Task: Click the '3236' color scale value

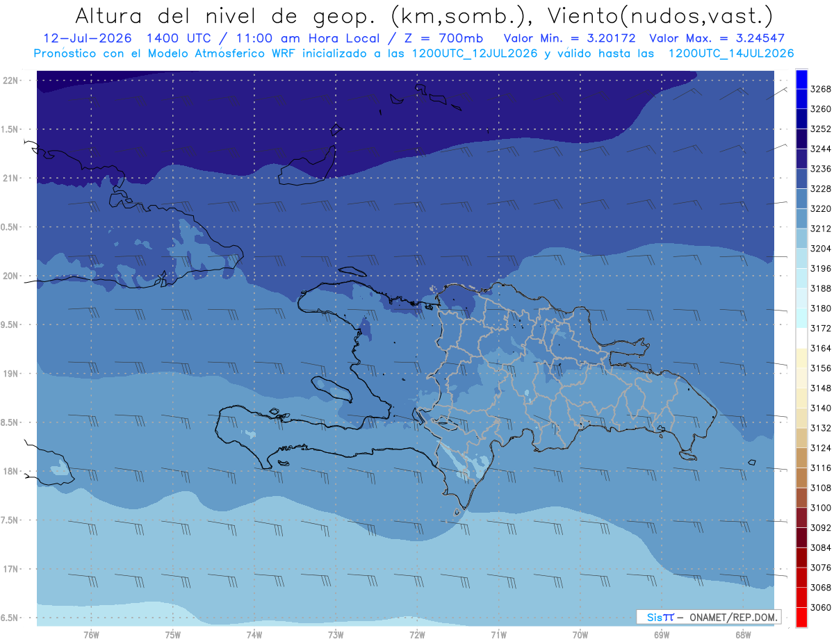Action: (x=821, y=169)
